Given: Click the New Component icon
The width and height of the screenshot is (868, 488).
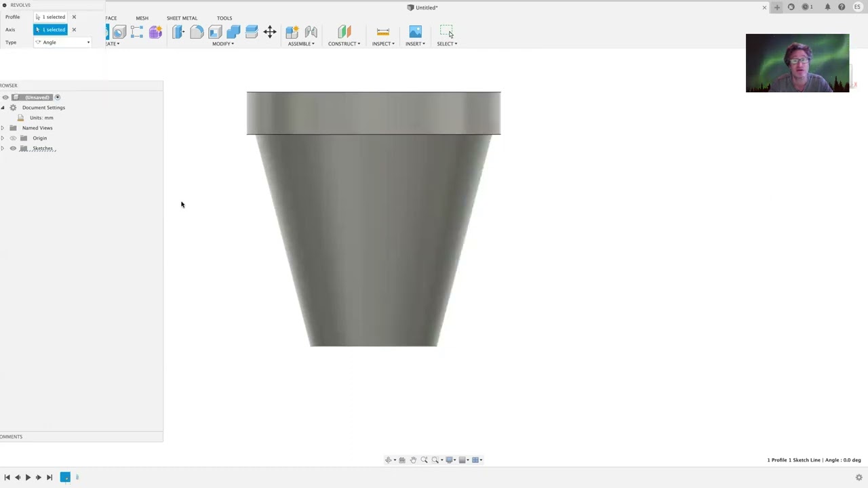Looking at the screenshot, I should click(x=292, y=32).
